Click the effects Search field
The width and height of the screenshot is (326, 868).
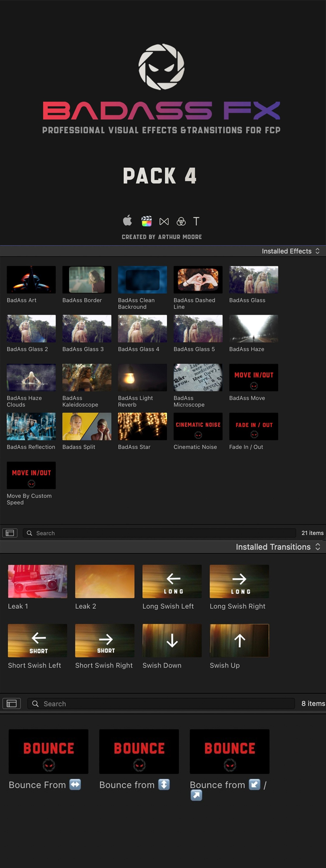pos(160,533)
